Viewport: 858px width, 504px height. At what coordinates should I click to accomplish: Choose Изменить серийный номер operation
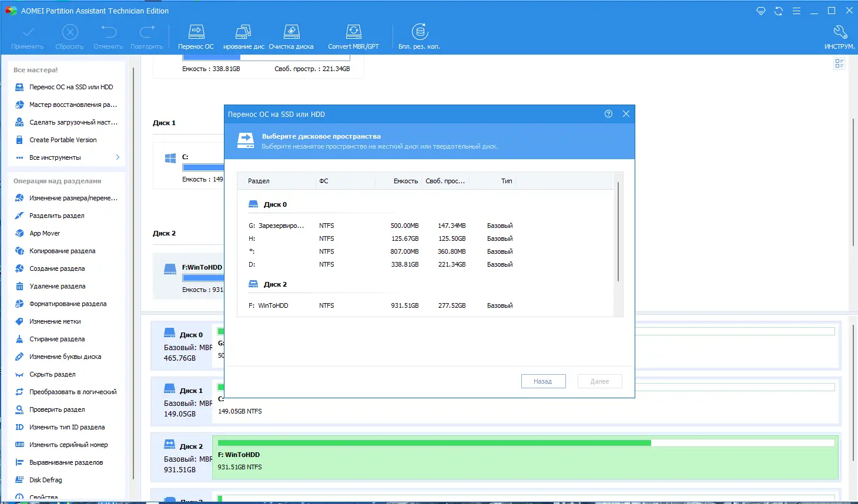pos(69,445)
